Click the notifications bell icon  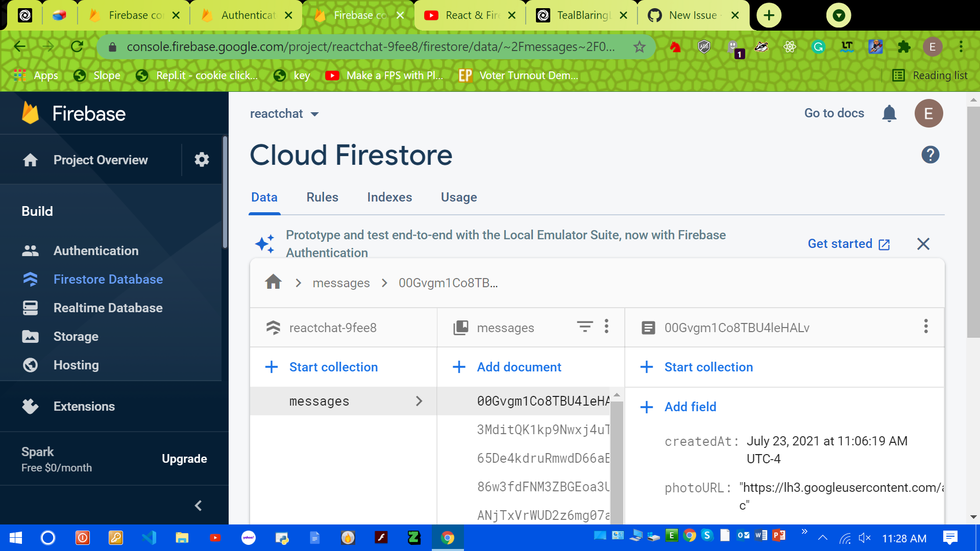[x=889, y=113]
